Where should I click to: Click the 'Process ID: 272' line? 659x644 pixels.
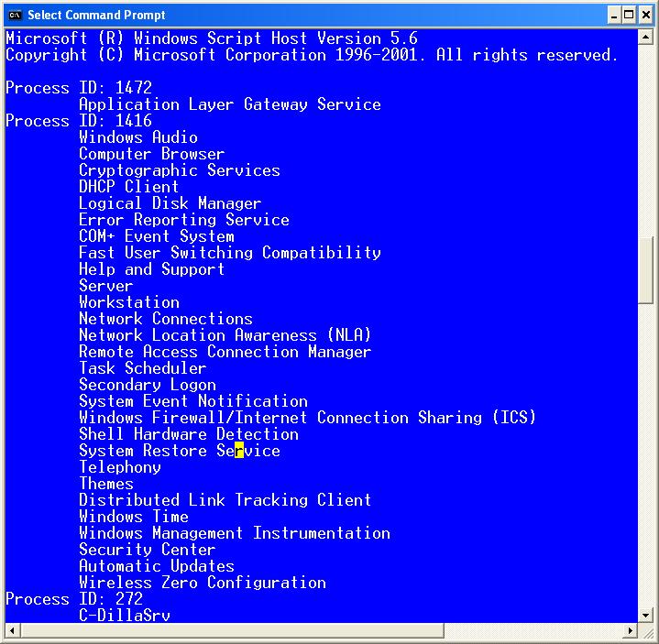[x=74, y=598]
